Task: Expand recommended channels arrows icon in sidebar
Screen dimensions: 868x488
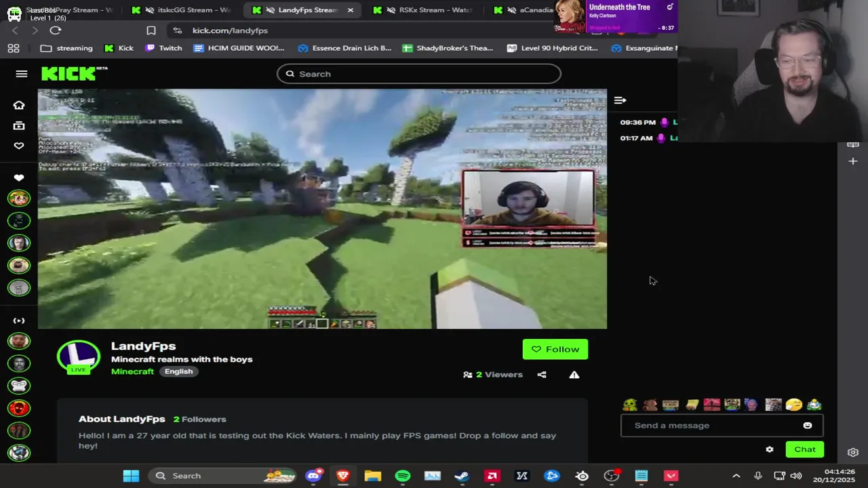Action: (x=19, y=321)
